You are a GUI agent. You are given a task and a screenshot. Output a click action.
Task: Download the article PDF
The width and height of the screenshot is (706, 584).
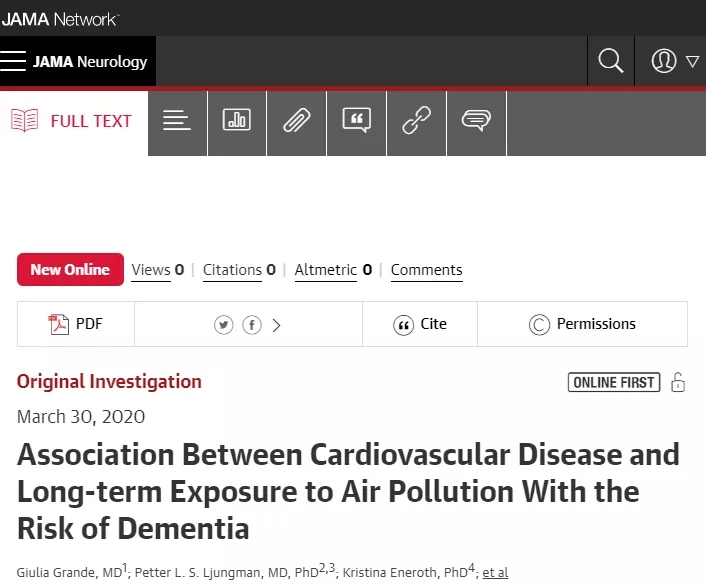click(x=76, y=324)
